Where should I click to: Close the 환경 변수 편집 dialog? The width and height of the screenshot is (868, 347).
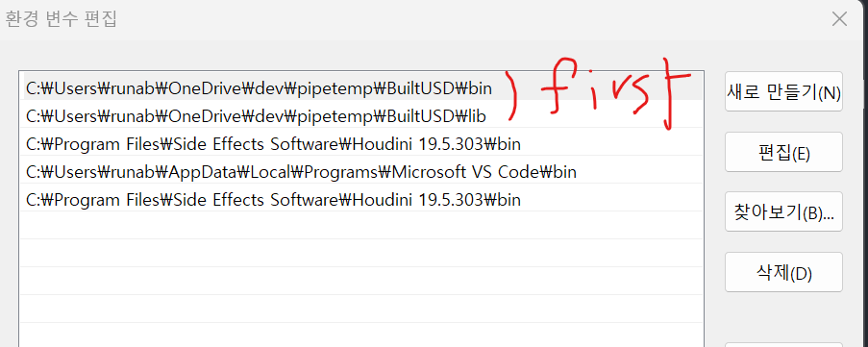click(839, 19)
